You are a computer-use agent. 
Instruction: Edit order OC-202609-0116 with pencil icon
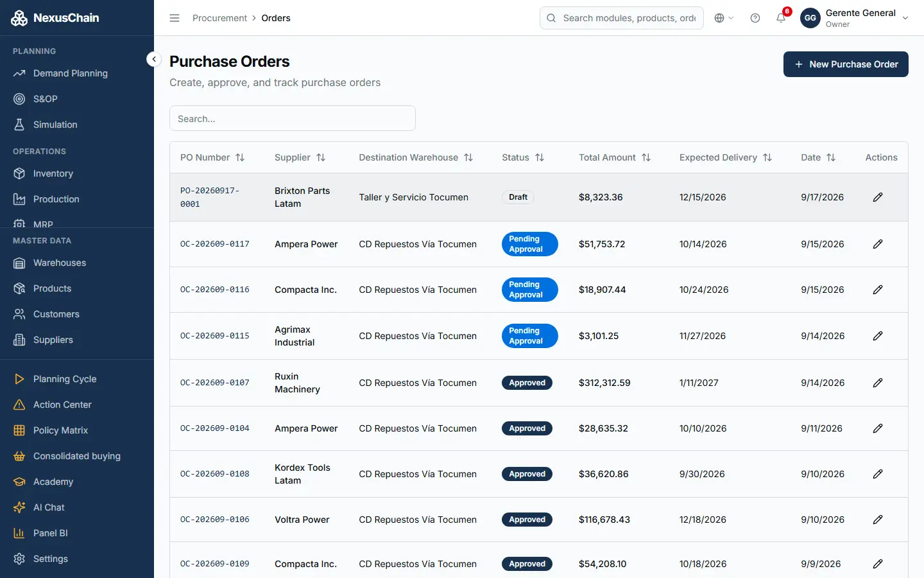(x=878, y=290)
